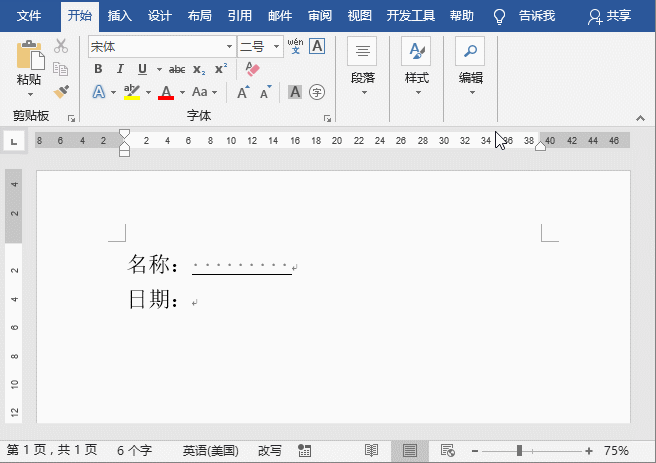This screenshot has width=656, height=463.
Task: Toggle strikethrough abc formatting
Action: (177, 69)
